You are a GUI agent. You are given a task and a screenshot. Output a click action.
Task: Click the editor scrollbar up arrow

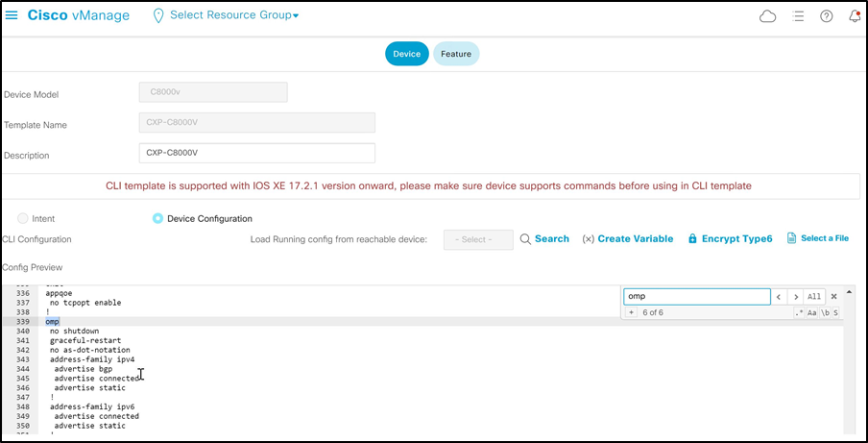(849, 291)
